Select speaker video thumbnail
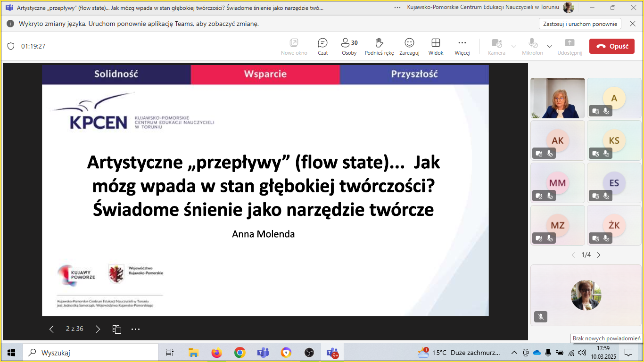Image resolution: width=644 pixels, height=362 pixels. coord(558,98)
